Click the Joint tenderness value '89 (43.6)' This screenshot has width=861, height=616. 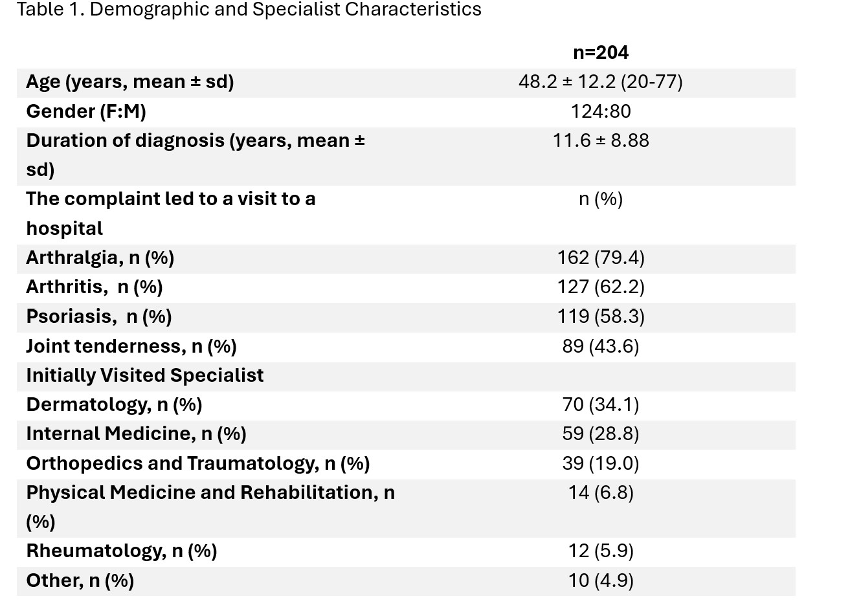click(600, 346)
